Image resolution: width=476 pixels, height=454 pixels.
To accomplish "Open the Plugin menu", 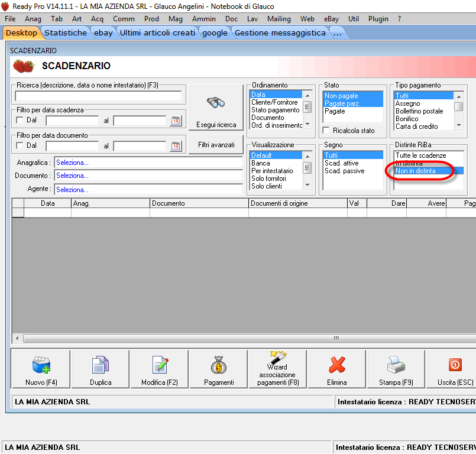I will pos(378,19).
